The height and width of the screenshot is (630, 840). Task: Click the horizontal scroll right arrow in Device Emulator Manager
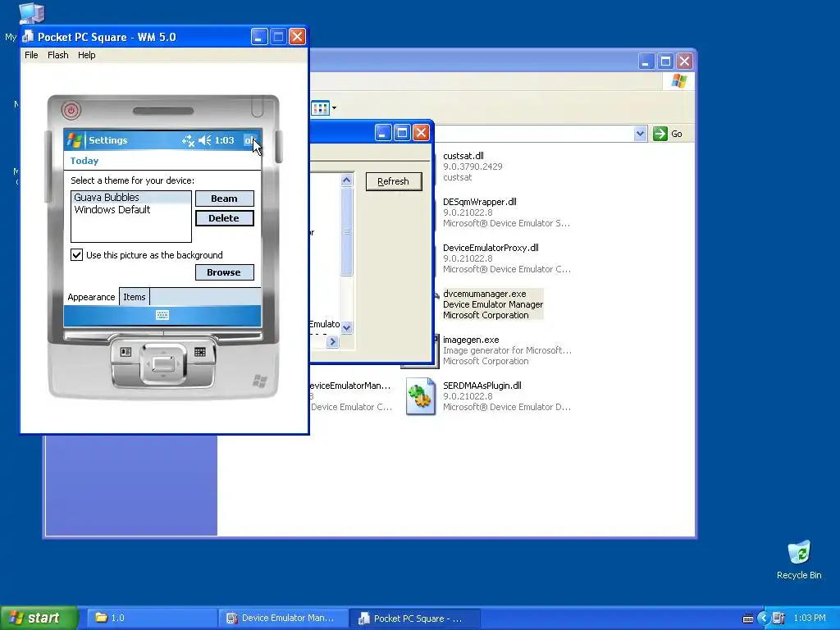pos(333,342)
